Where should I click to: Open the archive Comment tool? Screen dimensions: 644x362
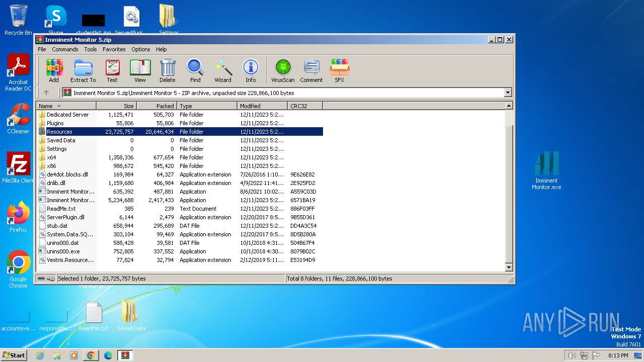[x=311, y=70]
